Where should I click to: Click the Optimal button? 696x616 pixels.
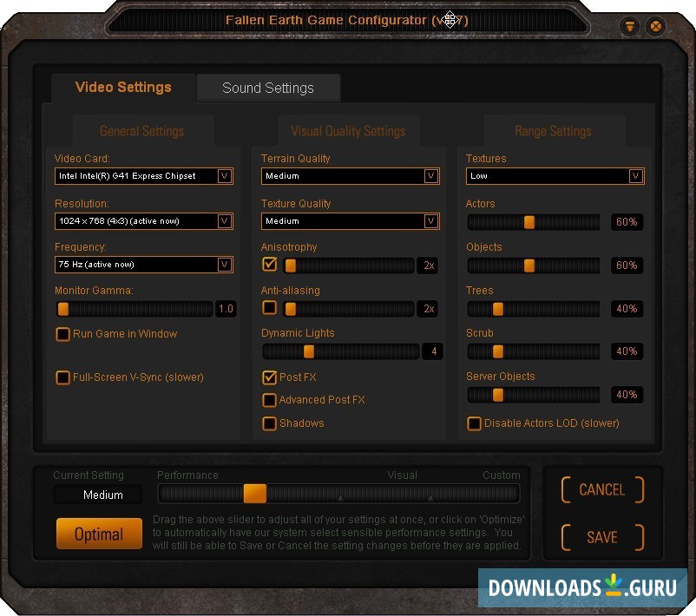point(99,534)
